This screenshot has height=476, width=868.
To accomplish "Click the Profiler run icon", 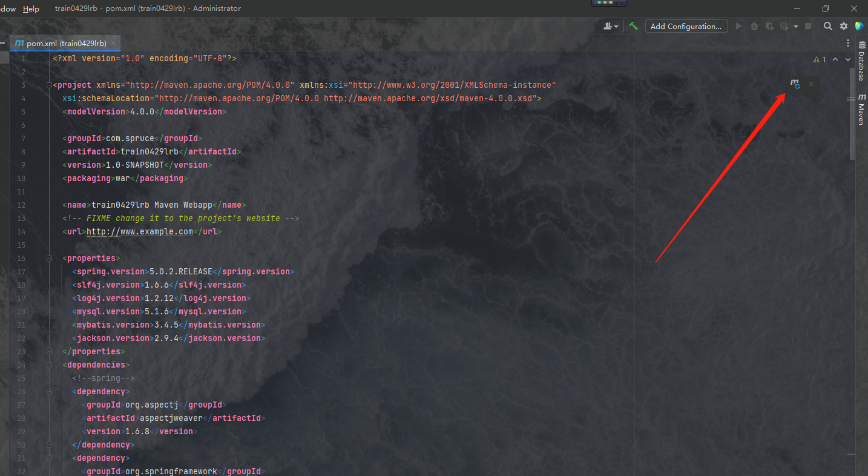I will (x=784, y=26).
